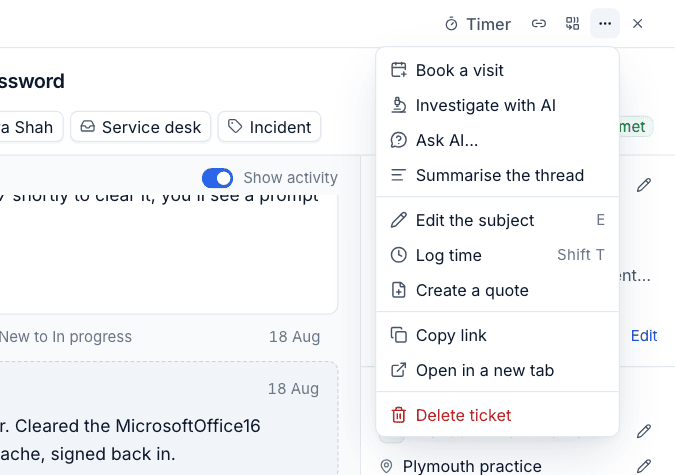
Task: Choose Investigate with AI
Action: pyautogui.click(x=497, y=105)
